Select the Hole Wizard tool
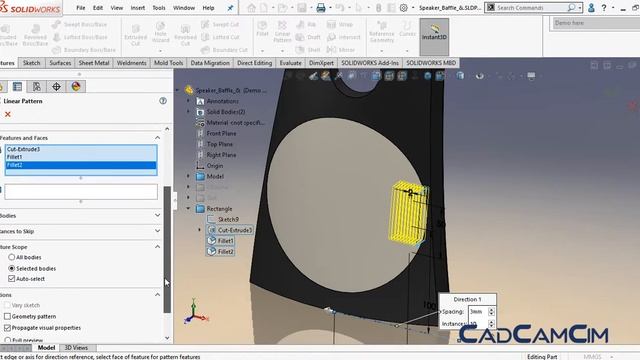Image resolution: width=640 pixels, height=360 pixels. tap(160, 33)
